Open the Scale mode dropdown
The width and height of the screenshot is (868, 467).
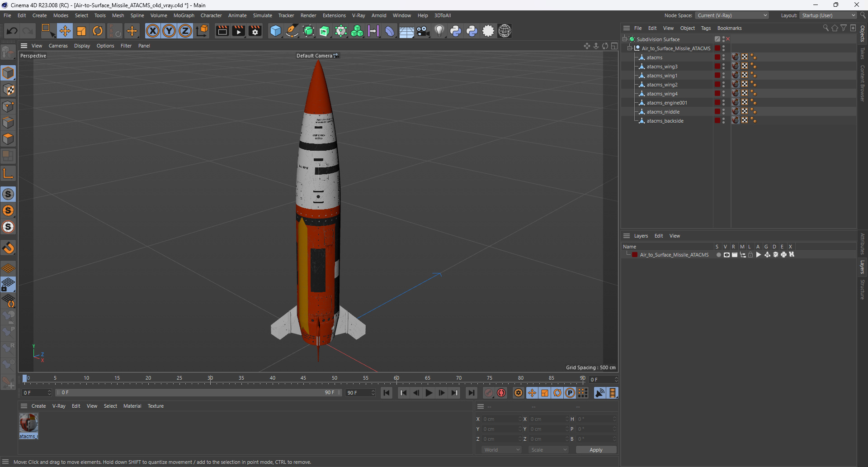click(x=549, y=450)
